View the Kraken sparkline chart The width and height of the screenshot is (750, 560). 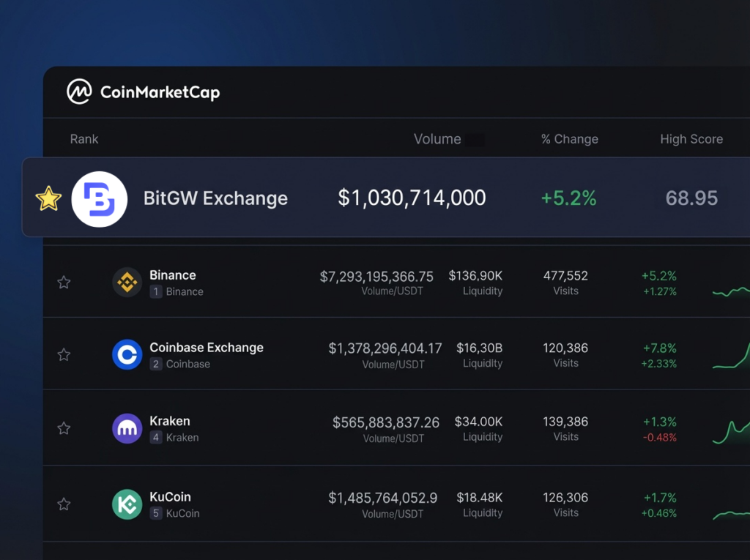[731, 432]
